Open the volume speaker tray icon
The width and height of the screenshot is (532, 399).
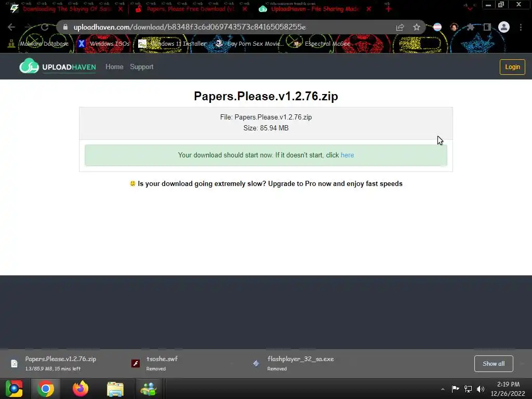pos(481,389)
